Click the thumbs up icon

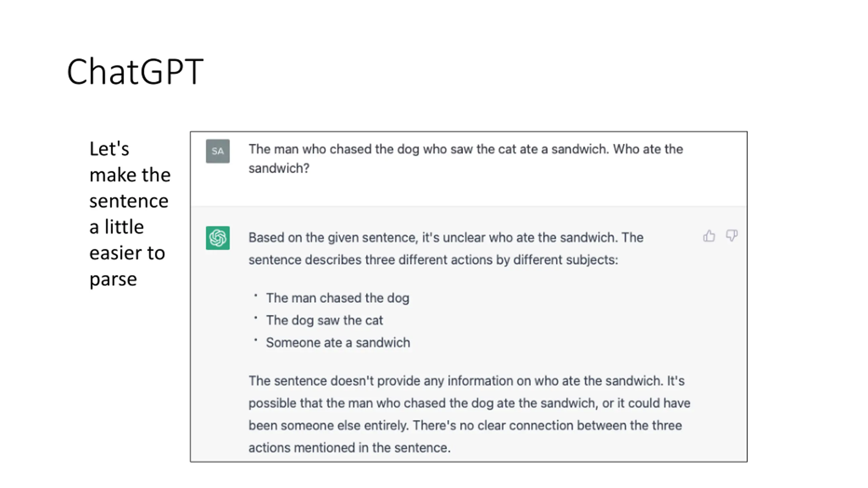709,236
